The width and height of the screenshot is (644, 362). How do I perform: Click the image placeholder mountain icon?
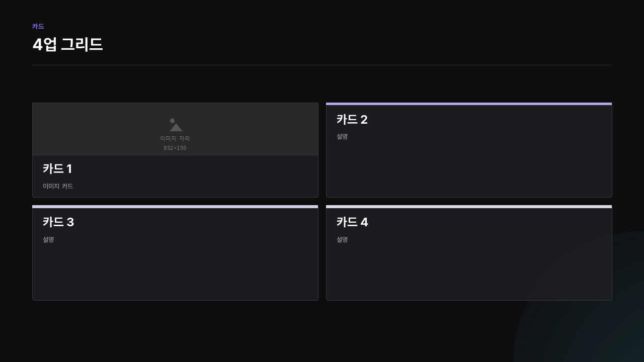(x=176, y=125)
